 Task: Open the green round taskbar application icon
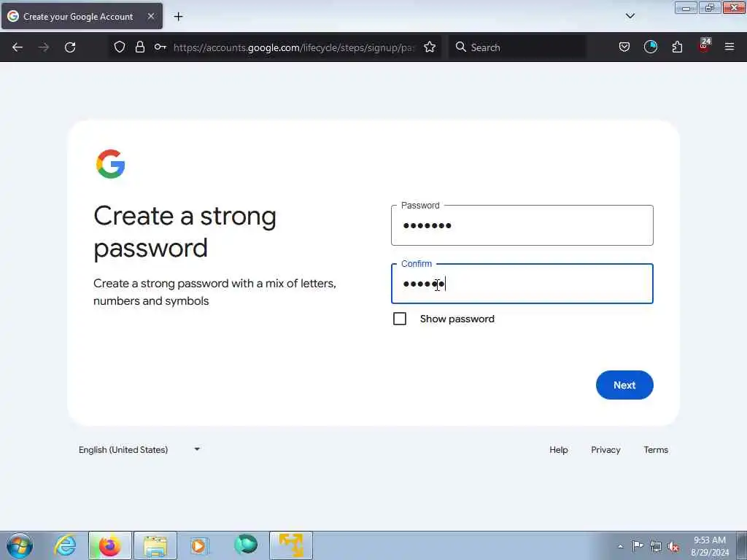[x=246, y=545]
